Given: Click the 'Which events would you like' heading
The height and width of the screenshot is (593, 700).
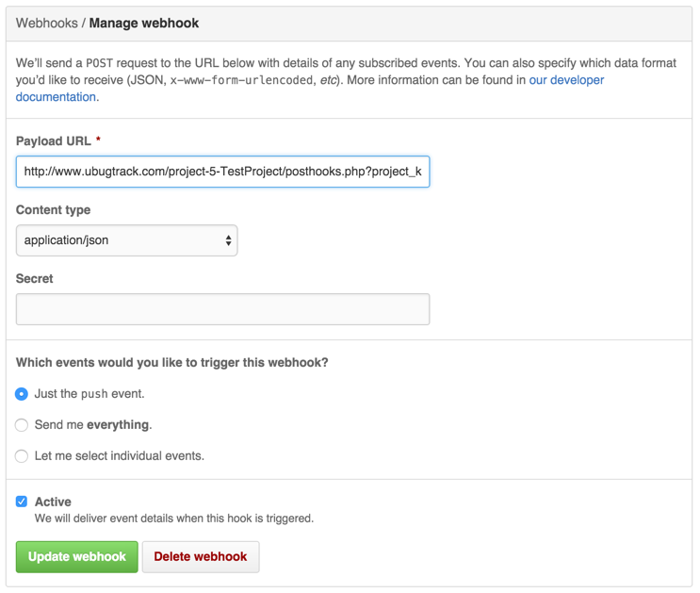Looking at the screenshot, I should click(171, 362).
